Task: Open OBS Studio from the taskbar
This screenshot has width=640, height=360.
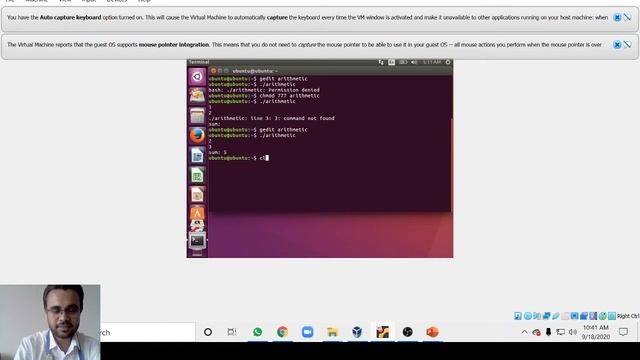Action: (x=407, y=332)
